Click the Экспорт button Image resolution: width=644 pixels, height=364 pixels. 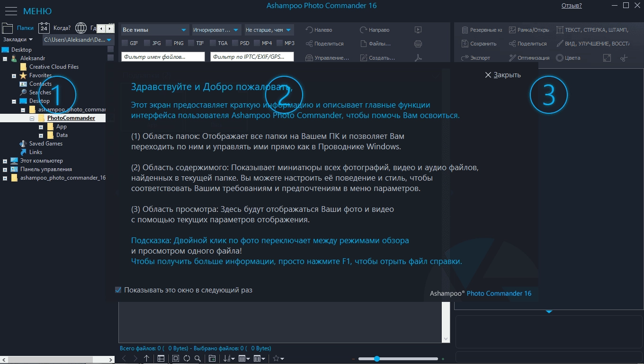point(475,58)
